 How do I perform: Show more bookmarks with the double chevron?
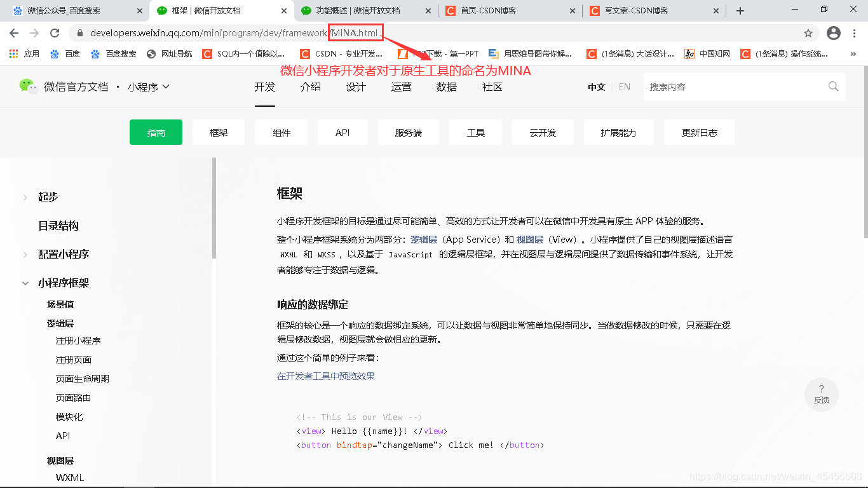(853, 54)
